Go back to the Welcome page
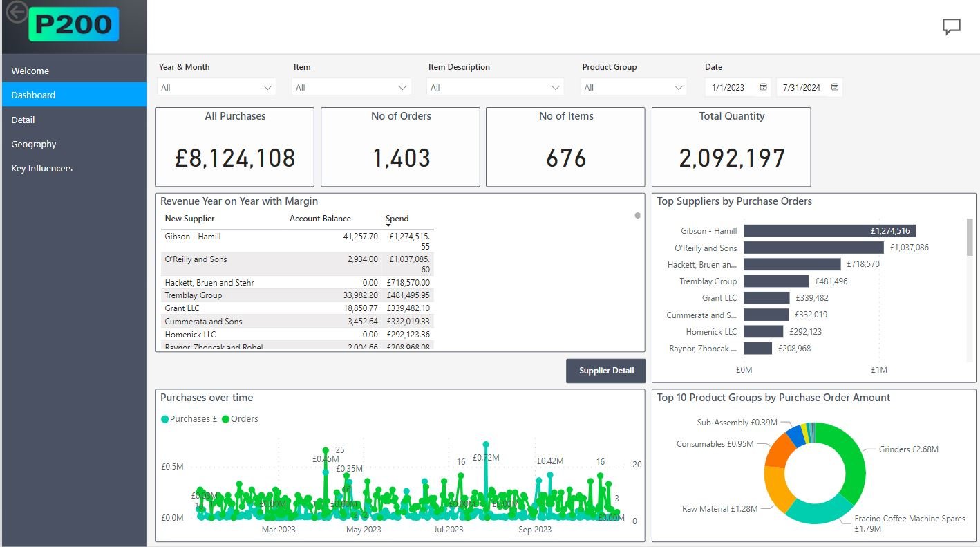The height and width of the screenshot is (547, 980). (x=30, y=71)
